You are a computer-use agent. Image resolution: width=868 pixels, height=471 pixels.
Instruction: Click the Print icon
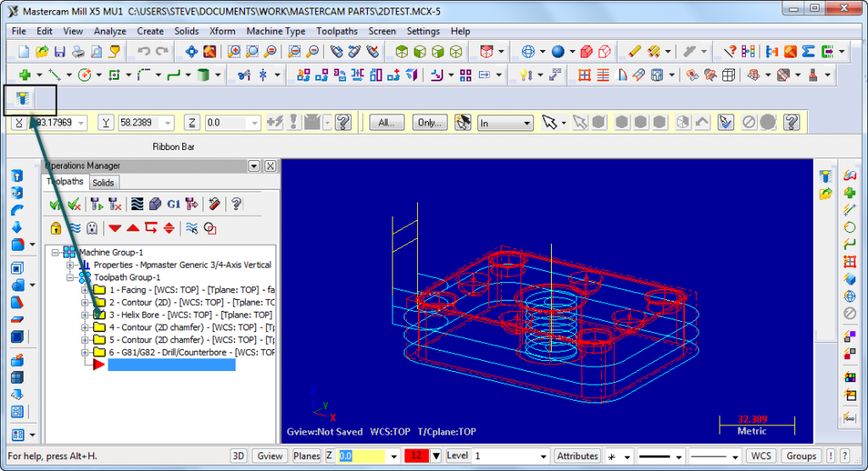click(x=78, y=52)
